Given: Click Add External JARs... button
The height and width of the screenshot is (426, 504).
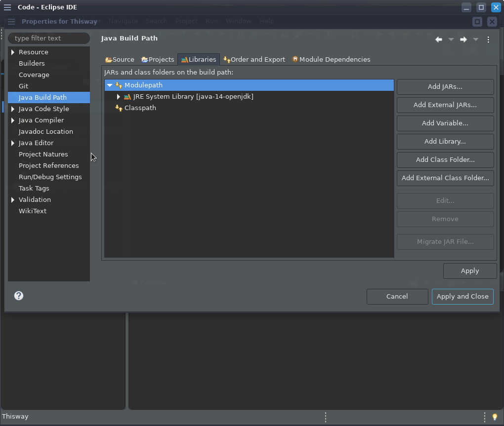Looking at the screenshot, I should click(x=445, y=105).
